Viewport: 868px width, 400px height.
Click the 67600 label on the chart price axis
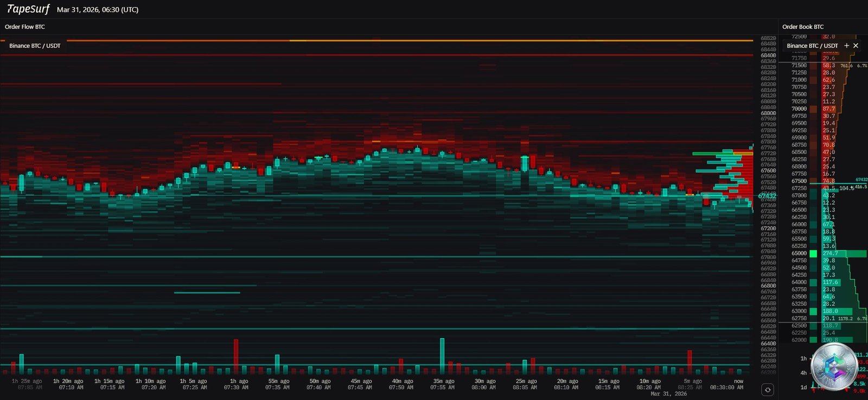tap(768, 171)
